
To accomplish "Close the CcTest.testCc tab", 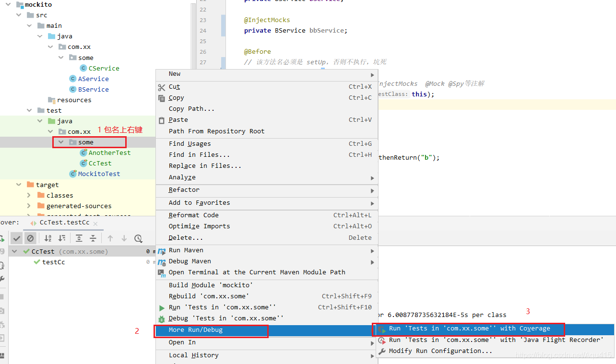I will click(95, 223).
